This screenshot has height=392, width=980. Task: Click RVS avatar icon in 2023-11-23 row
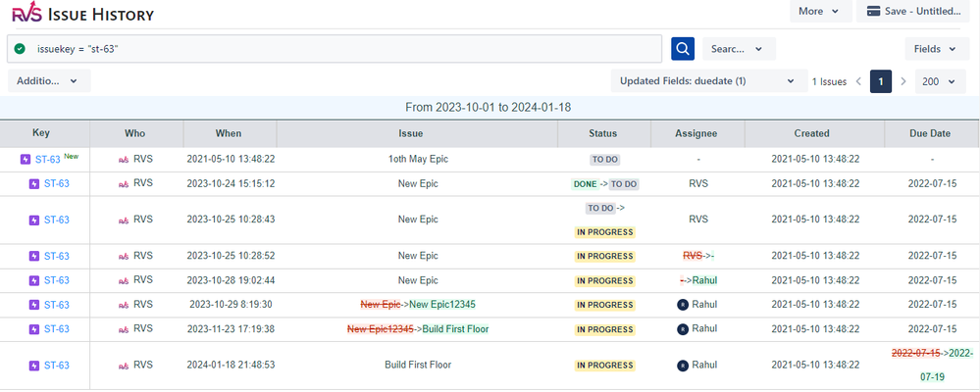(x=124, y=329)
